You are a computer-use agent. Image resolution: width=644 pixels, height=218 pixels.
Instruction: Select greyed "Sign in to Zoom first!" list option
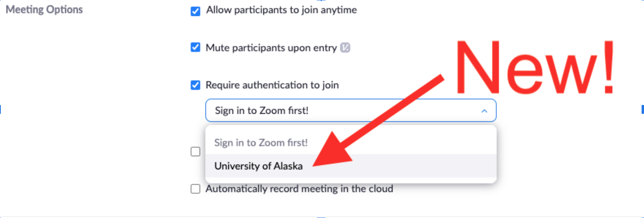(x=261, y=143)
